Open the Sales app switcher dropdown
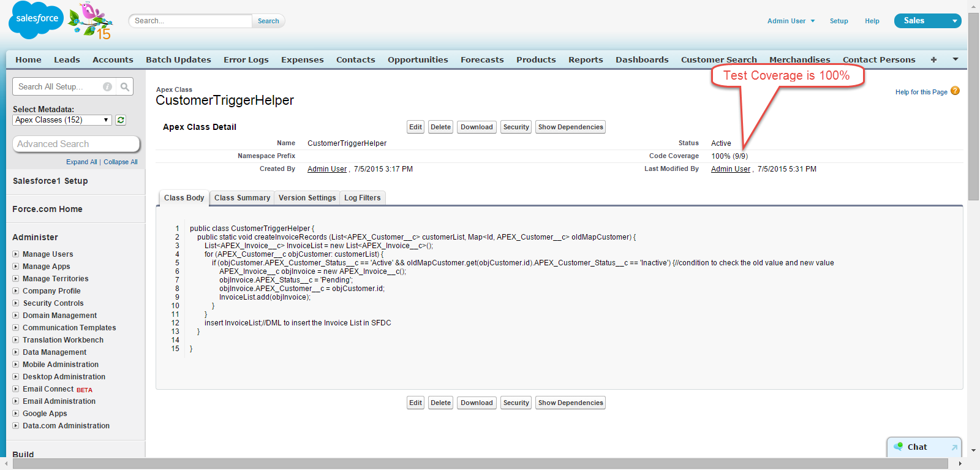The height and width of the screenshot is (470, 980). (927, 21)
